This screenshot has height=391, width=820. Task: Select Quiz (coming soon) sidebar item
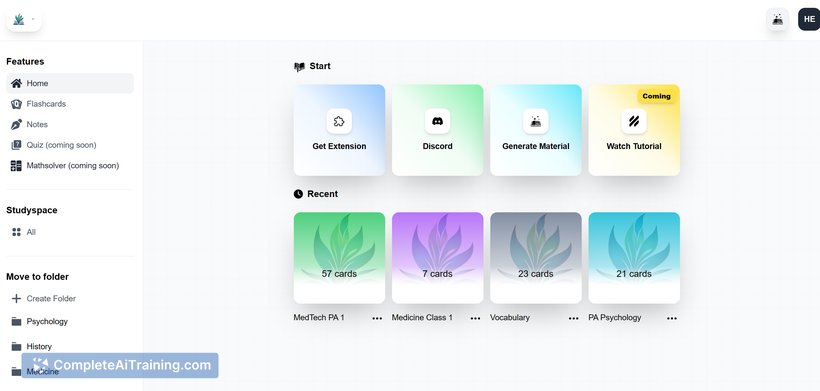(x=70, y=145)
